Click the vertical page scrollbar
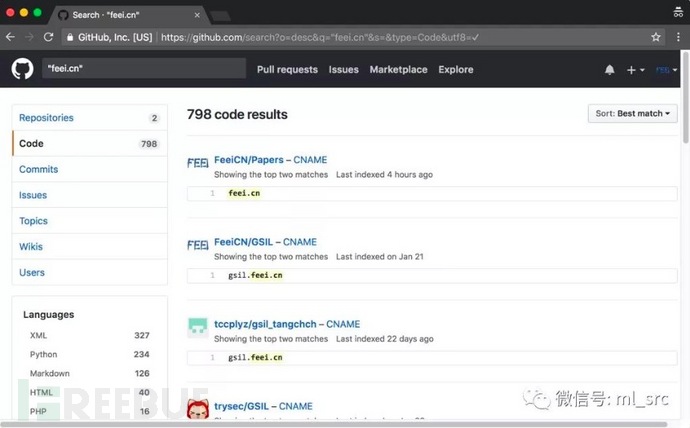690x428 pixels. pyautogui.click(x=685, y=98)
